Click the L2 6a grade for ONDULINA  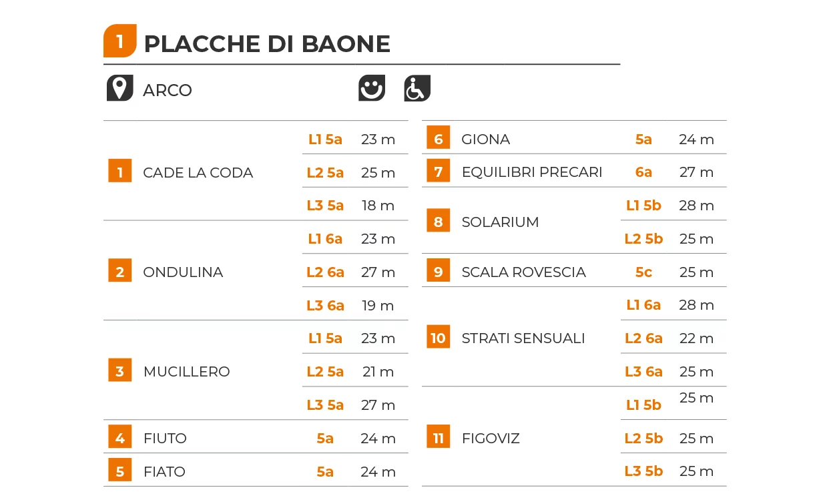coord(325,272)
